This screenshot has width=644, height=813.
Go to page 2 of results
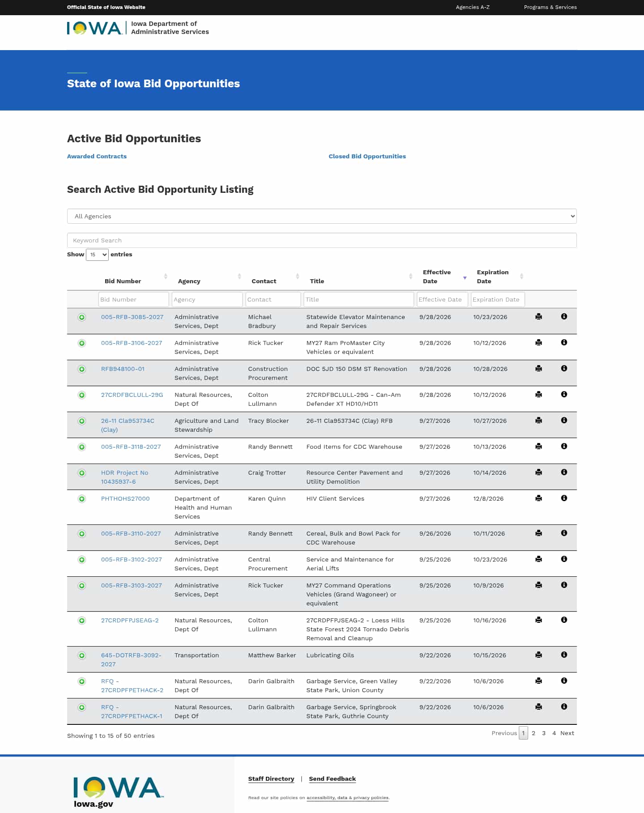534,733
